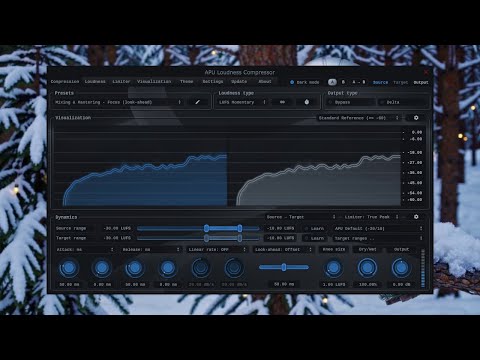Show the Source signal in view
This screenshot has height=360, width=480.
380,82
